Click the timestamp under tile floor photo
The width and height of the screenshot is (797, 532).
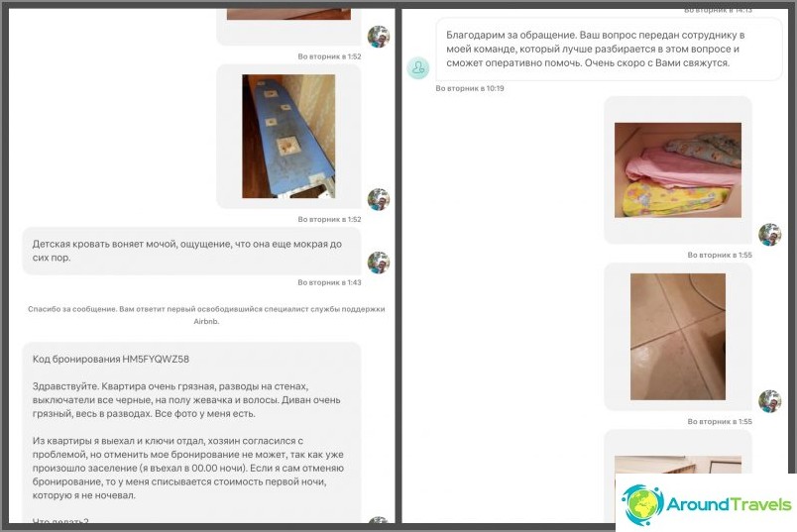(x=720, y=422)
